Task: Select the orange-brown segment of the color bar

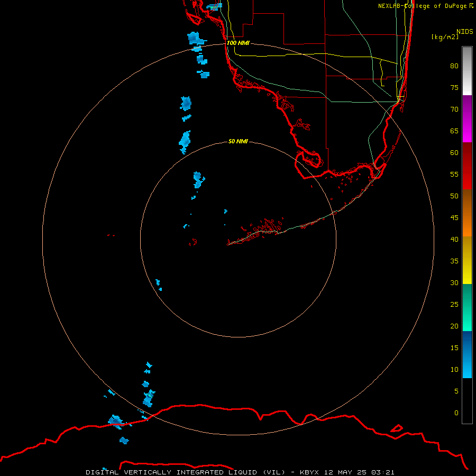Action: pyautogui.click(x=467, y=213)
